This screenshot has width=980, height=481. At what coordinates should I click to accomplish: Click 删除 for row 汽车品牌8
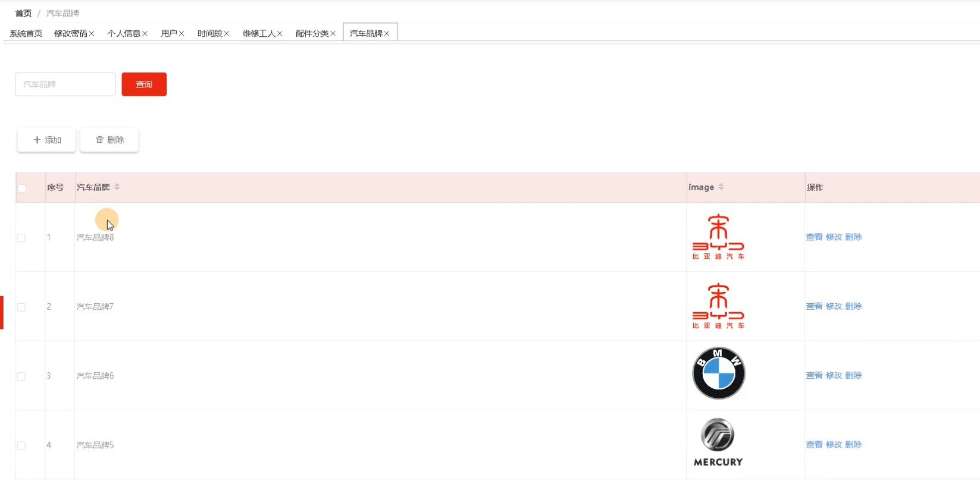(x=853, y=237)
